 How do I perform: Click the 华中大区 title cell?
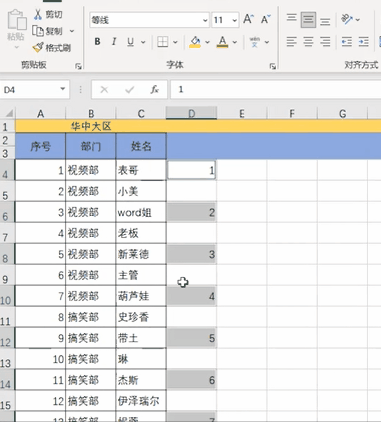91,126
